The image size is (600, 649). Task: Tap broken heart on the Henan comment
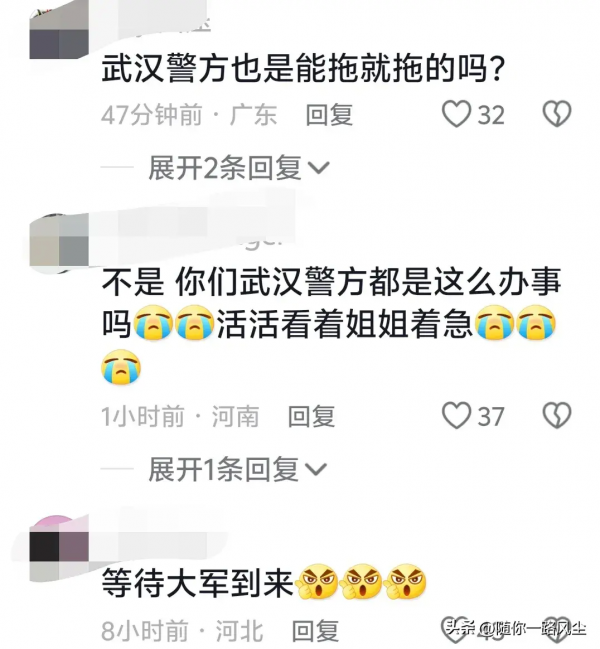557,415
